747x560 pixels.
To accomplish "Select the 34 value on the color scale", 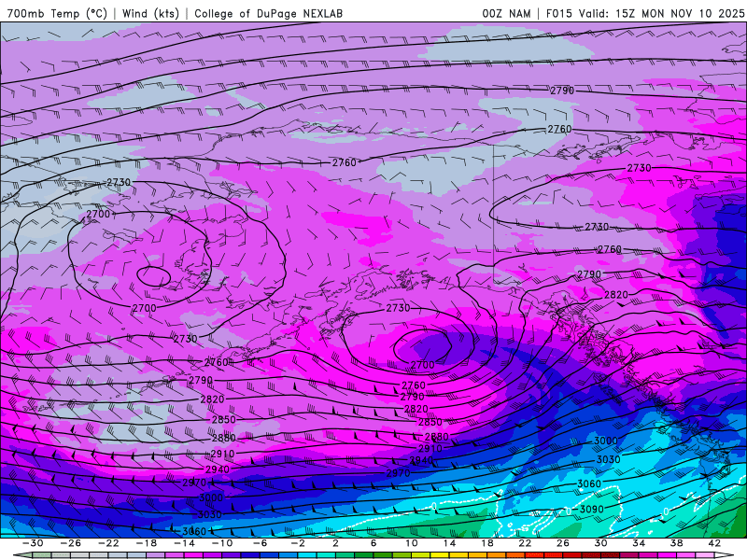I will pos(639,543).
